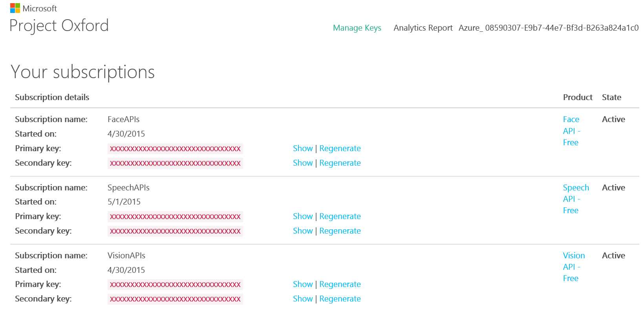Open the Manage Keys page
The height and width of the screenshot is (318, 644).
(357, 28)
